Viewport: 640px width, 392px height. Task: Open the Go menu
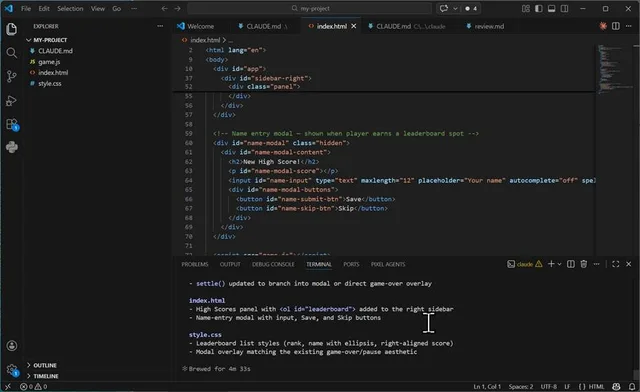tap(117, 8)
